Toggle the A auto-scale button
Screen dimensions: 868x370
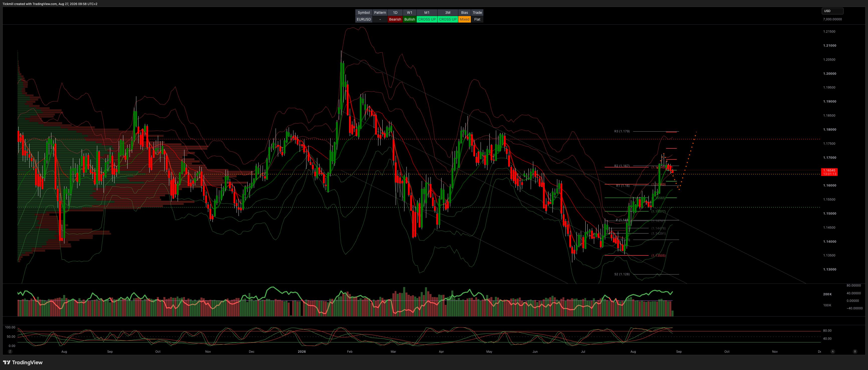833,351
